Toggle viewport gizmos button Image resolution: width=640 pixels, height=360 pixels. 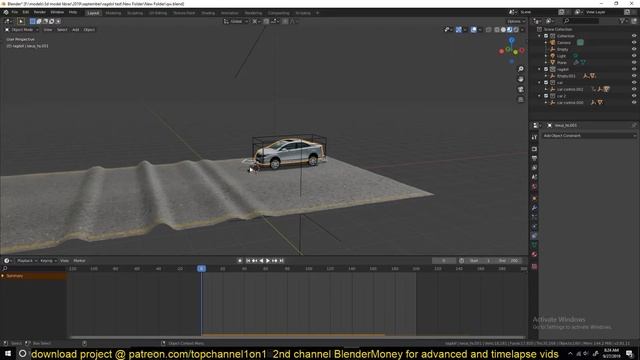click(459, 30)
